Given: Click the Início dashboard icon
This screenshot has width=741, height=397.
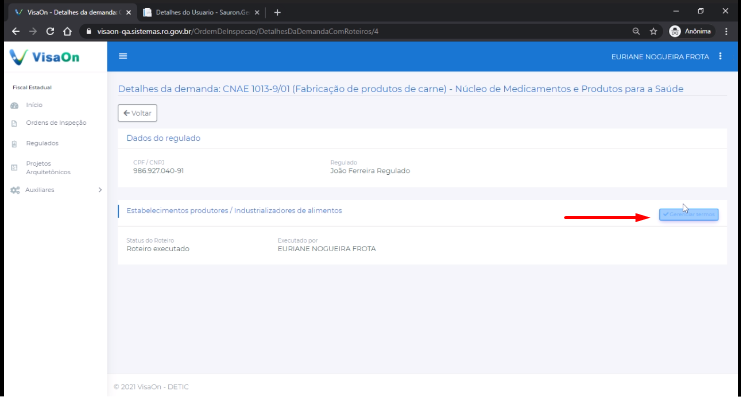Looking at the screenshot, I should pos(14,105).
